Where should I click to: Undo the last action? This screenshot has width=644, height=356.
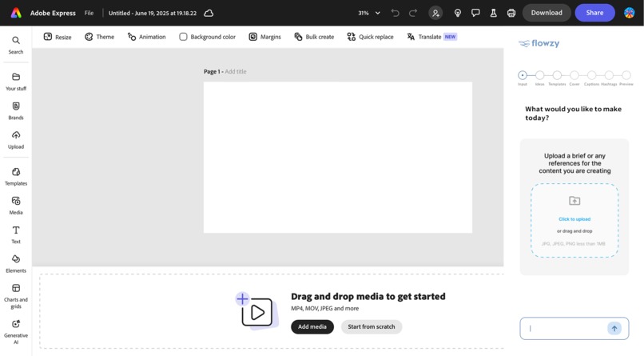click(x=395, y=13)
